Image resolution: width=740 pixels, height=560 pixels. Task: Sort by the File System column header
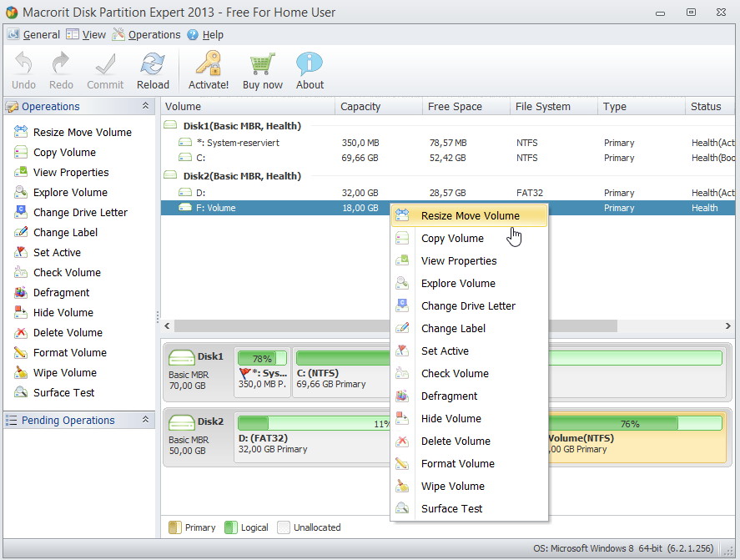(x=554, y=107)
